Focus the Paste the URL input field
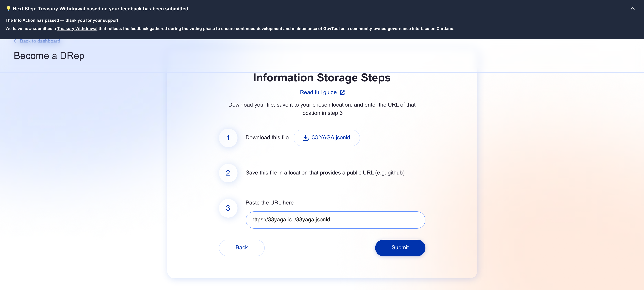Screen dimensions: 644x290 pyautogui.click(x=335, y=220)
